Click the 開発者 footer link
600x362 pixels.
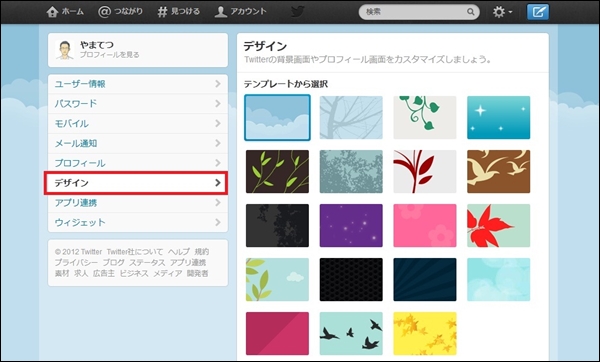(x=197, y=273)
